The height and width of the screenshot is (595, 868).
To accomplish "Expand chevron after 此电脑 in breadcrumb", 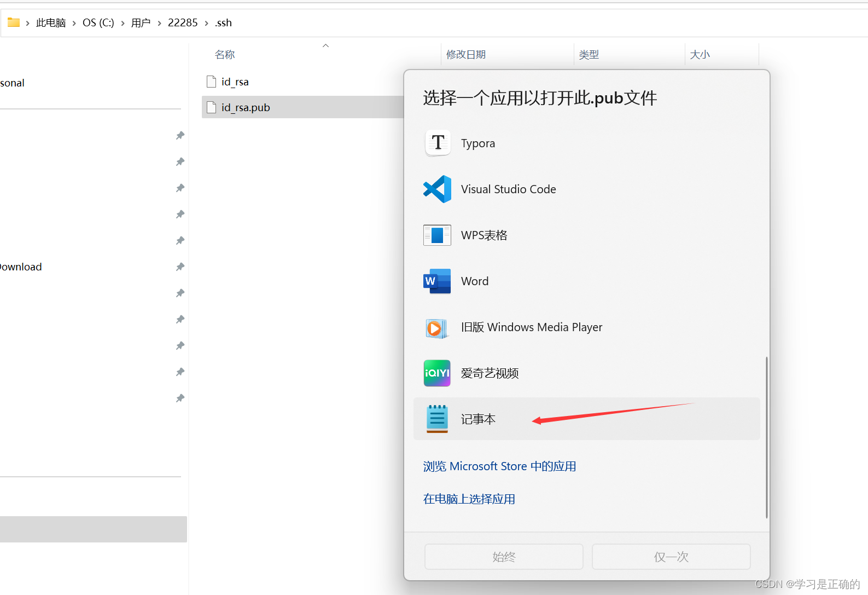I will pos(74,23).
